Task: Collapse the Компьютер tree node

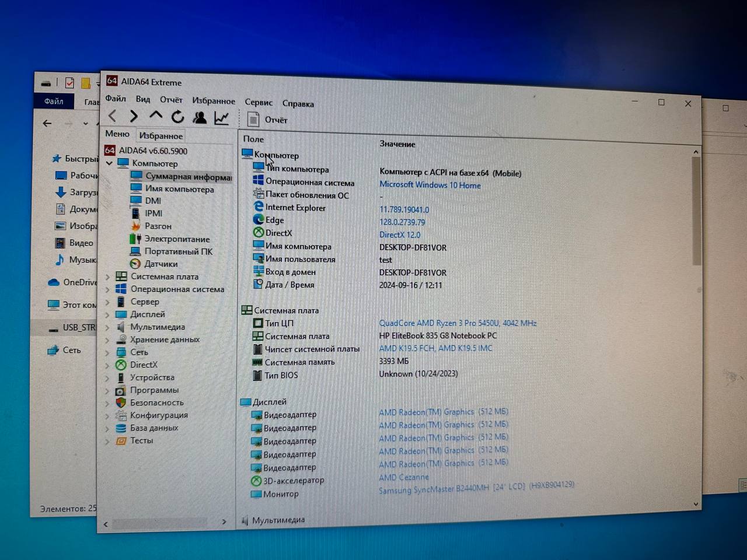Action: [x=110, y=163]
